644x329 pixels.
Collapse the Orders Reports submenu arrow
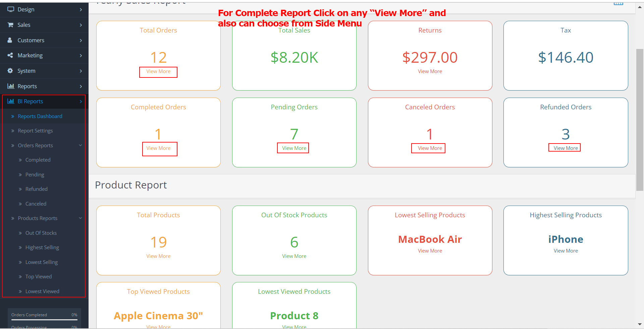pyautogui.click(x=80, y=145)
